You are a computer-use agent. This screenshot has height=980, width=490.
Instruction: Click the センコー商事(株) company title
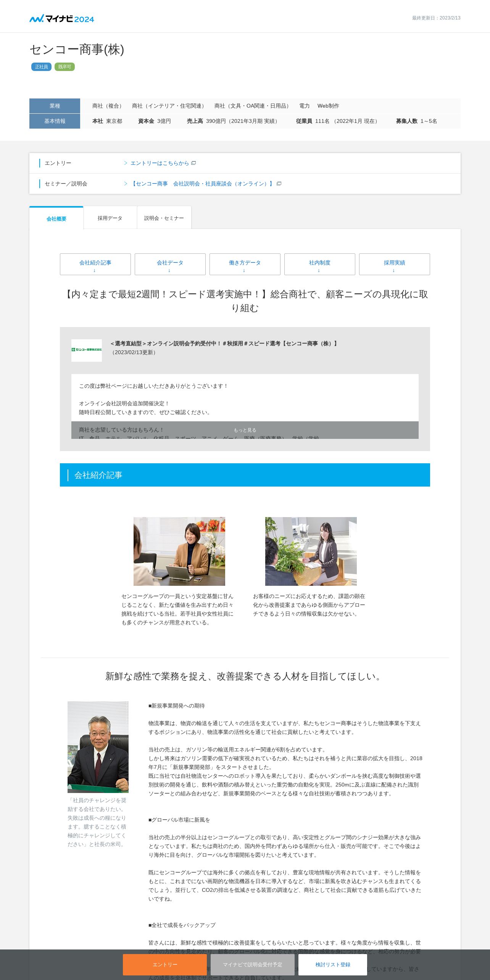coord(77,50)
